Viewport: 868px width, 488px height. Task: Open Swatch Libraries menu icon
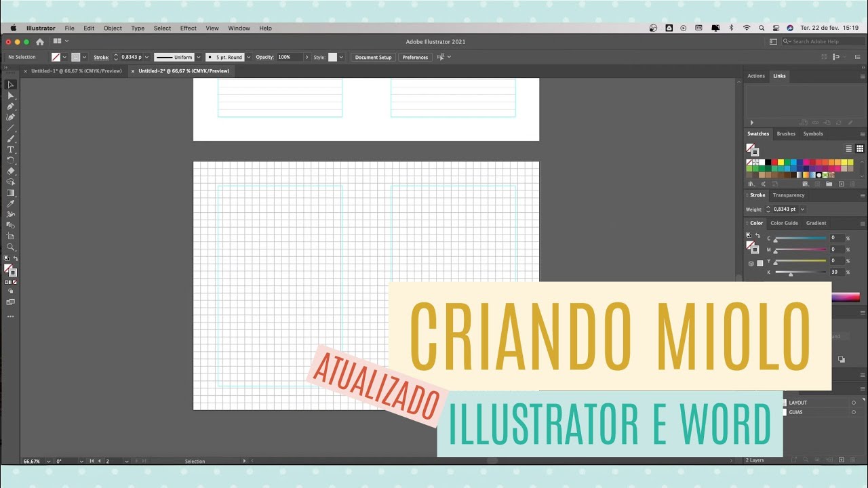click(x=751, y=184)
